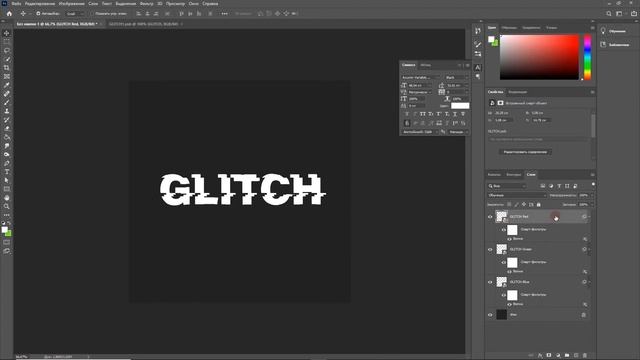Add layer style fx icon
This screenshot has height=360, width=640.
[540, 356]
